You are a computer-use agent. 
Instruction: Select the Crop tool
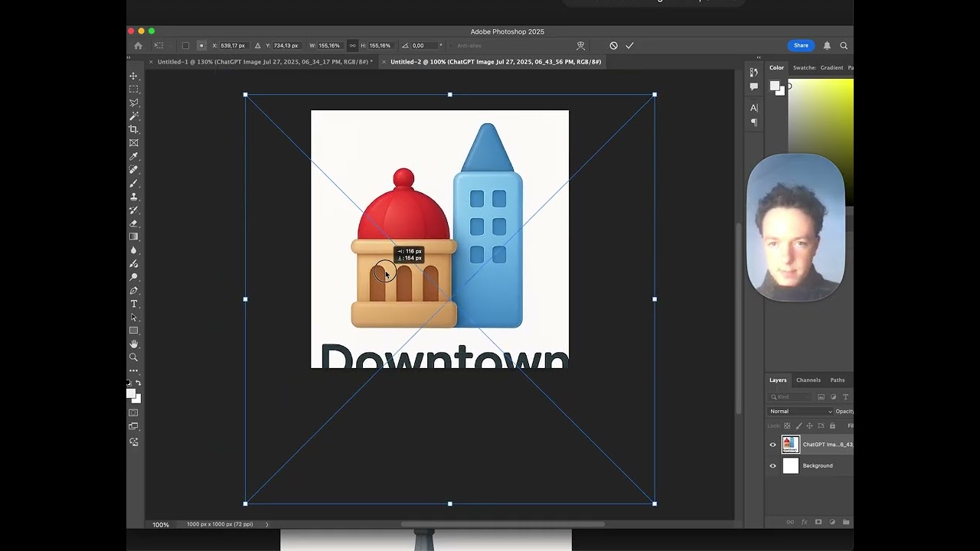(x=133, y=129)
